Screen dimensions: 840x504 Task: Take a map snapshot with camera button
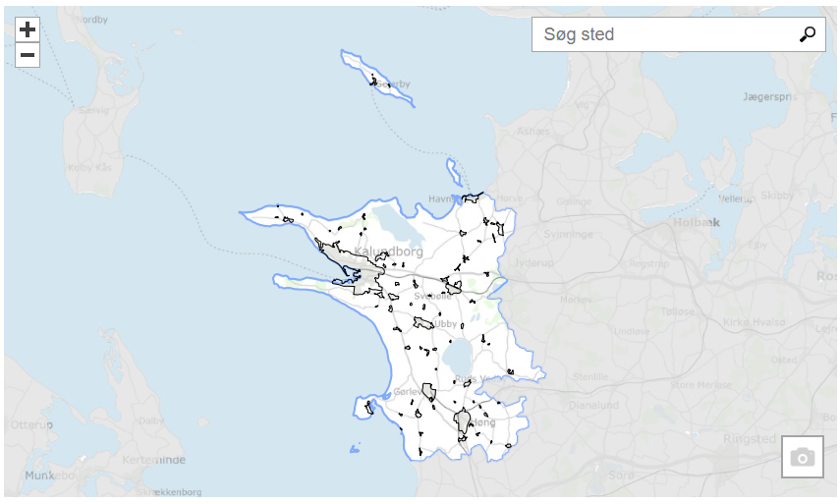click(x=802, y=457)
